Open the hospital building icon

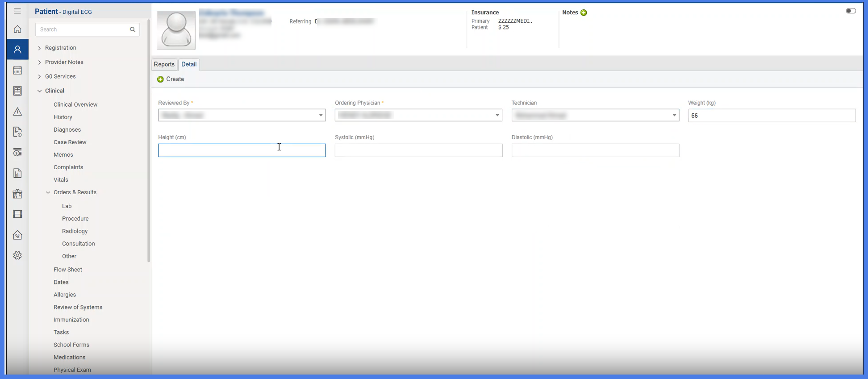click(x=17, y=194)
